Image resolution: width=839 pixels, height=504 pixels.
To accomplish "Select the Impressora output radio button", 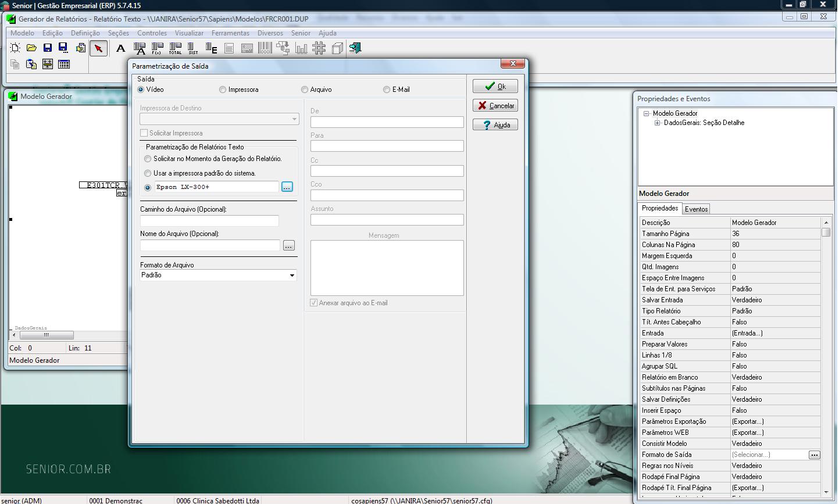I will pos(223,90).
